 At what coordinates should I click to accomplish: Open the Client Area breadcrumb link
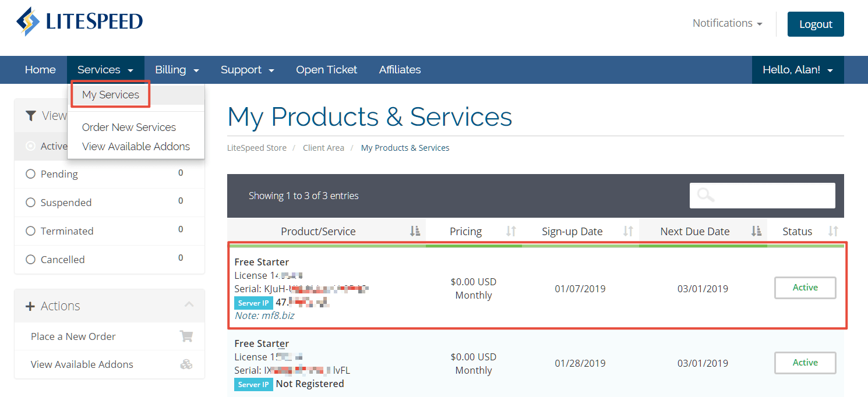[x=323, y=148]
